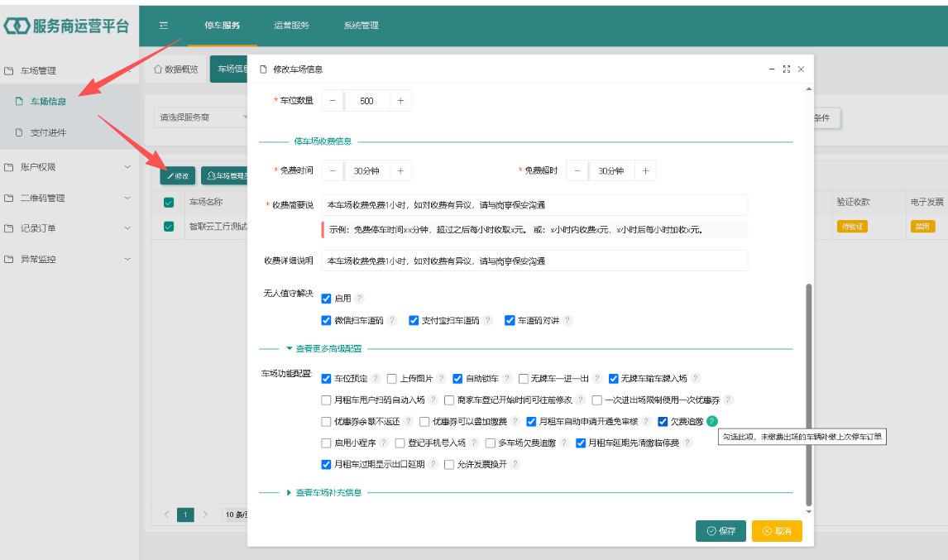Click help icon beside 启用小程序
Viewport: 948px width, 560px height.
coord(384,443)
